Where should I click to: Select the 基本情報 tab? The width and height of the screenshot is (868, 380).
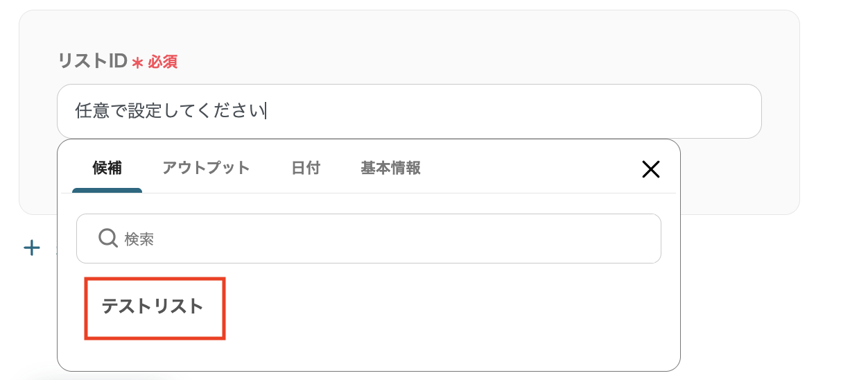[390, 168]
